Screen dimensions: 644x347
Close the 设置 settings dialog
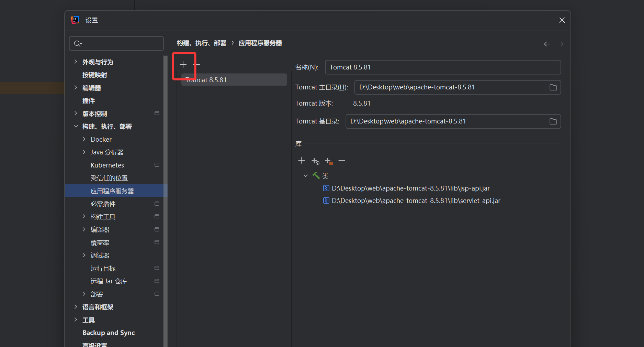tap(562, 20)
